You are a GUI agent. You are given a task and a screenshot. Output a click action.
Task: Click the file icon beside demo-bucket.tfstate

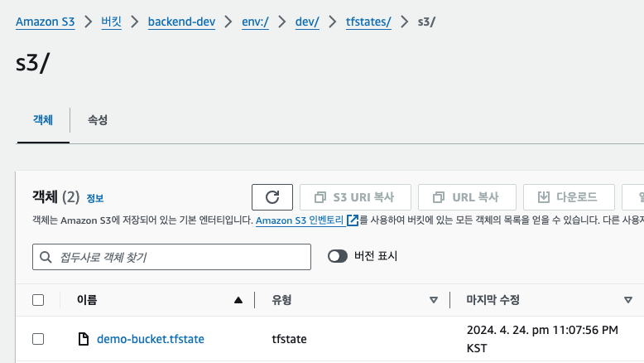pos(84,339)
